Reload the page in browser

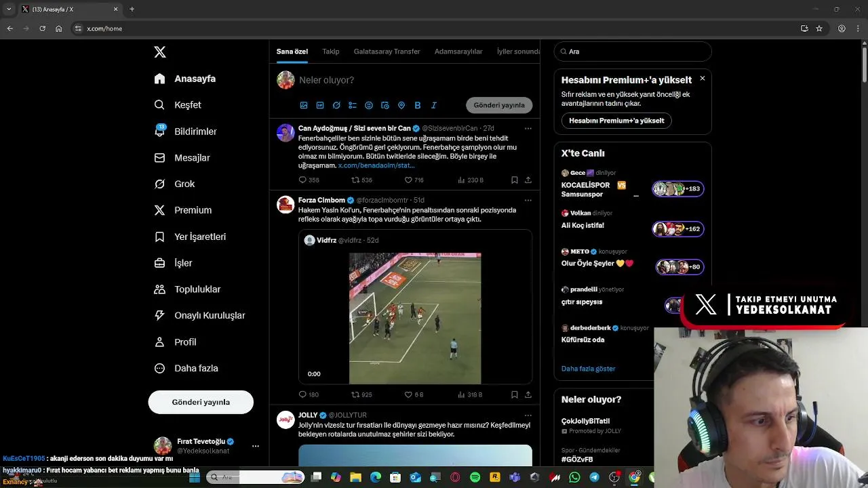point(43,28)
